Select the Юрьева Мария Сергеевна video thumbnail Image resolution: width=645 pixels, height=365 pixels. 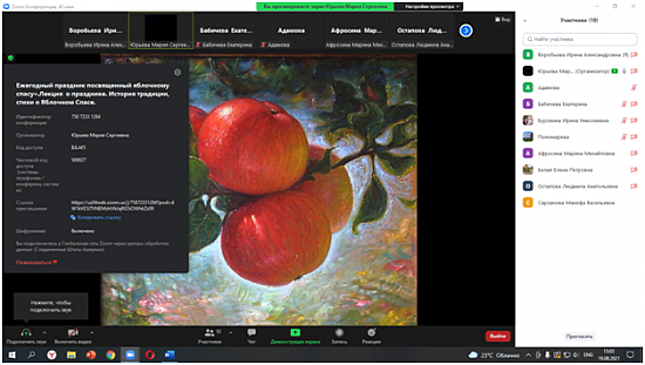tap(160, 31)
